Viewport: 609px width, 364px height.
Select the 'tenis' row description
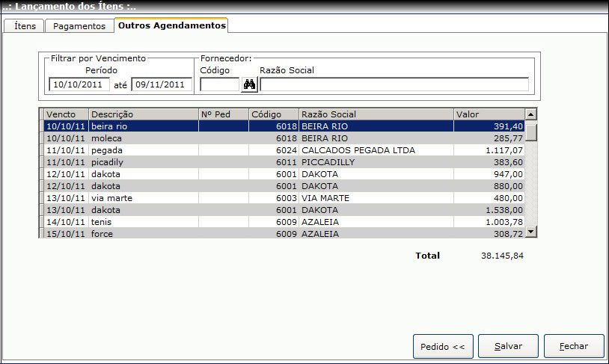coord(144,222)
